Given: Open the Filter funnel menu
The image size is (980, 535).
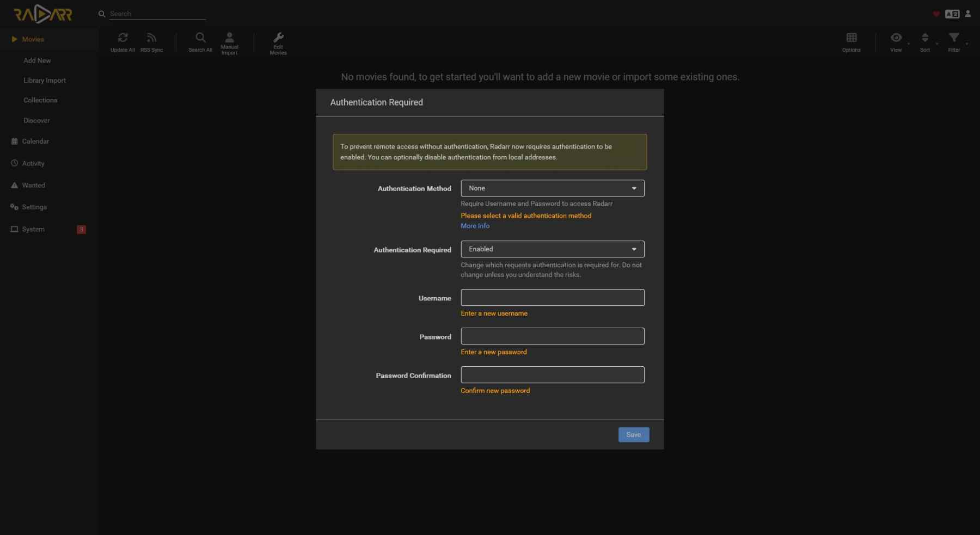Looking at the screenshot, I should [x=954, y=38].
